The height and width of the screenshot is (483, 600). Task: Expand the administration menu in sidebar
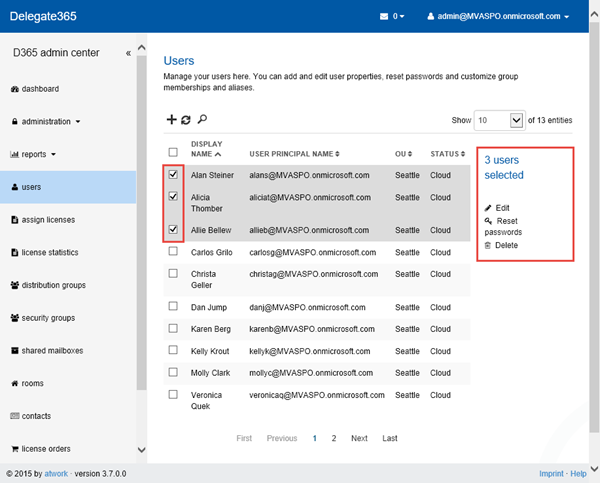point(46,122)
